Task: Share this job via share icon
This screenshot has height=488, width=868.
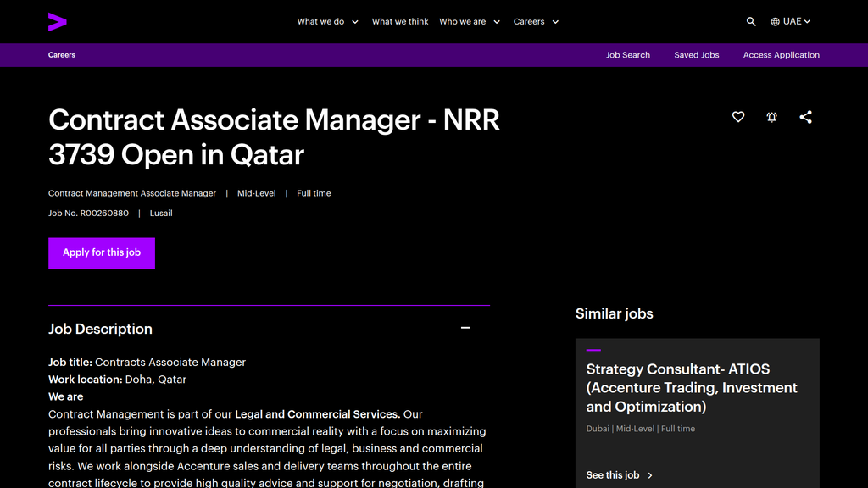Action: pyautogui.click(x=805, y=117)
